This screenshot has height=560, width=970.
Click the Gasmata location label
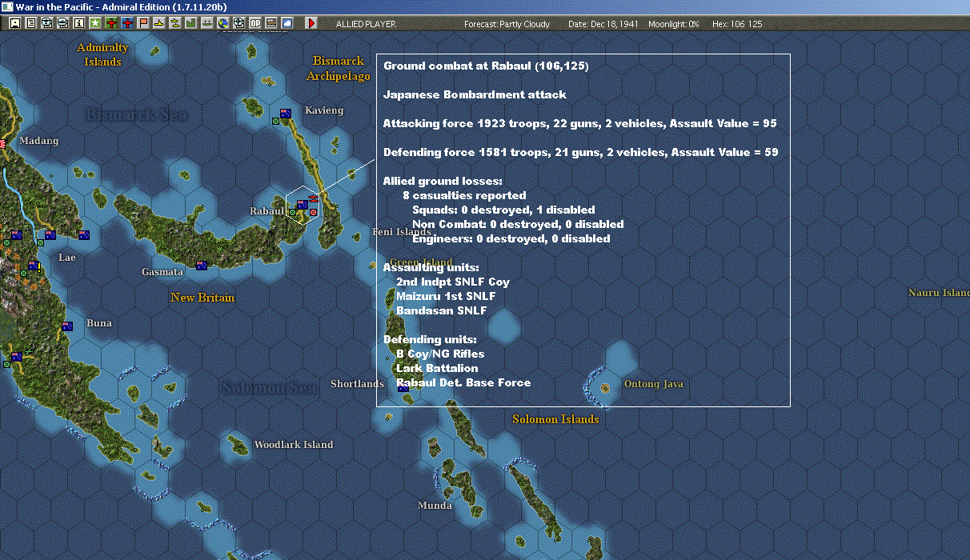click(162, 272)
